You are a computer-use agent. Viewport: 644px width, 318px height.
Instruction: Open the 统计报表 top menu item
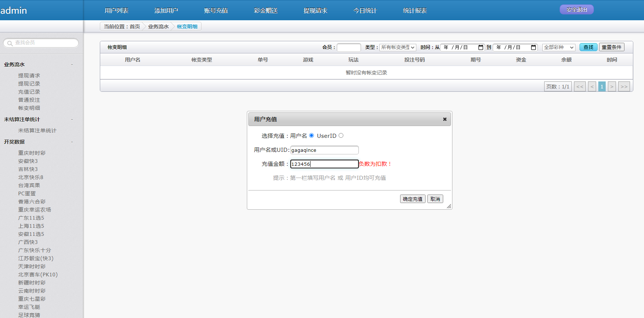pyautogui.click(x=415, y=11)
